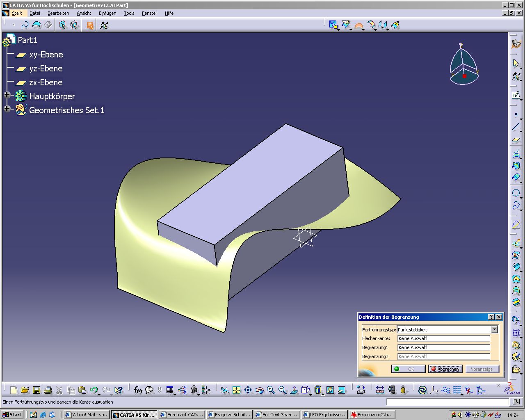
Task: Click the Zoom In magnifier
Action: [271, 390]
